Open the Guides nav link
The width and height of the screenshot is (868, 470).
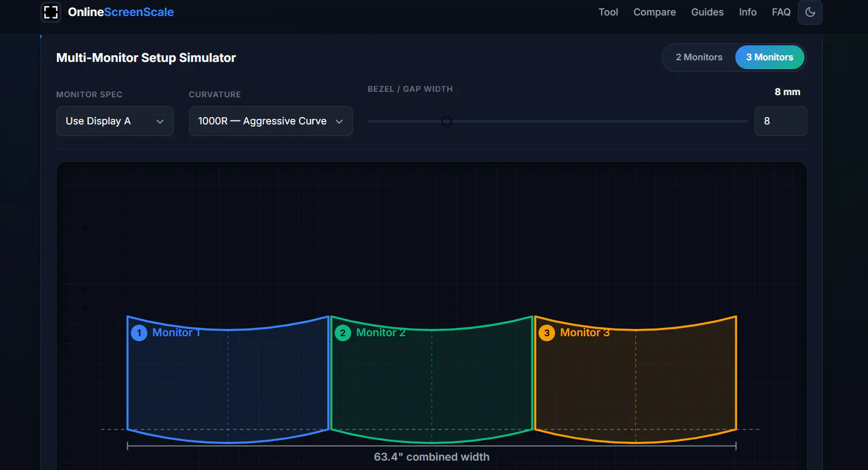pyautogui.click(x=707, y=12)
